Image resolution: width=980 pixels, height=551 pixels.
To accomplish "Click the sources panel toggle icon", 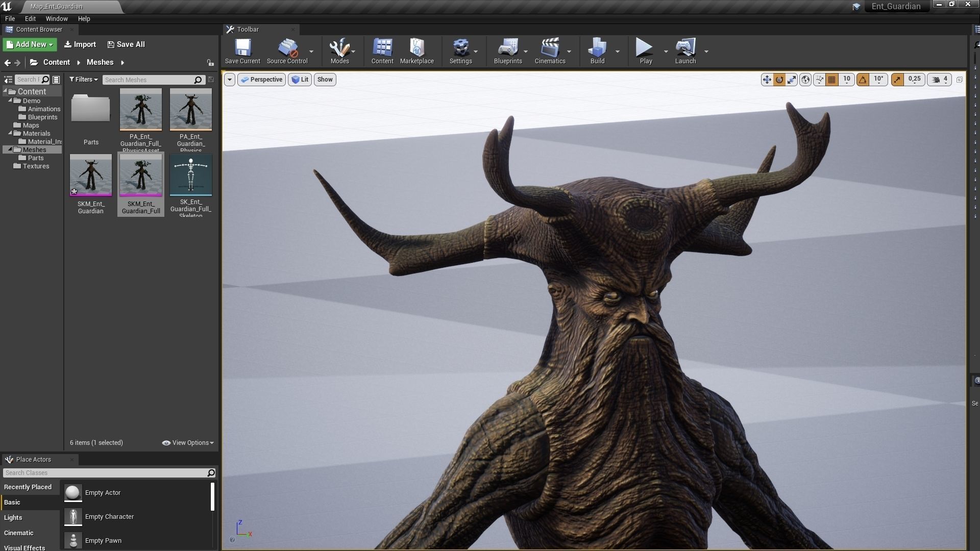I will (8, 80).
